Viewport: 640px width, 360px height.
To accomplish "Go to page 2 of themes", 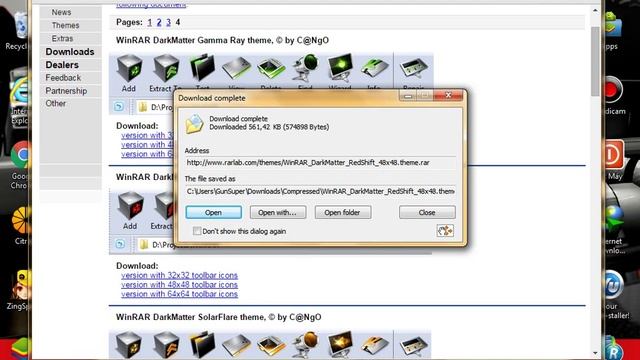I will tap(159, 22).
